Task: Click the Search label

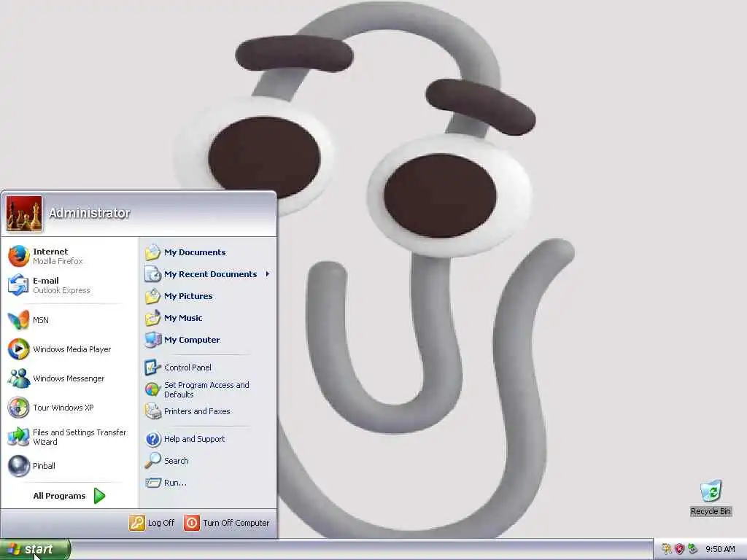Action: pyautogui.click(x=177, y=461)
